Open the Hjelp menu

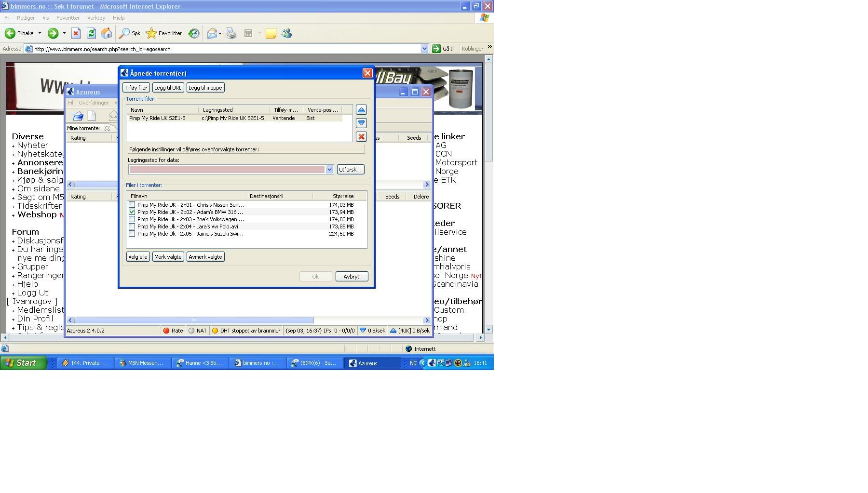coord(119,18)
